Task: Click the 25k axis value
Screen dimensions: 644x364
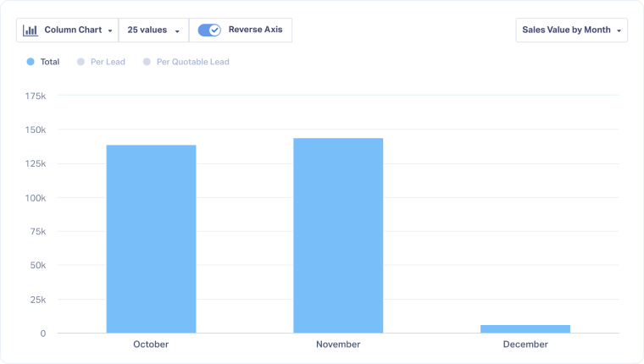Action: click(x=38, y=300)
